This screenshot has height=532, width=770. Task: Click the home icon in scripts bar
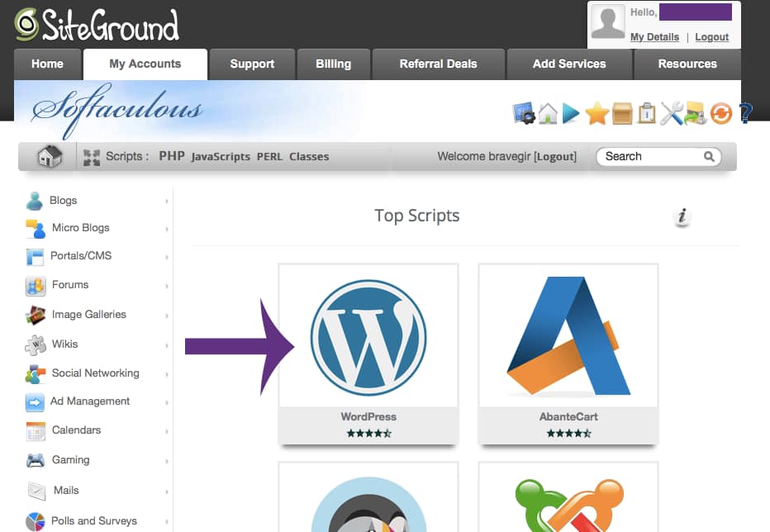pos(50,156)
